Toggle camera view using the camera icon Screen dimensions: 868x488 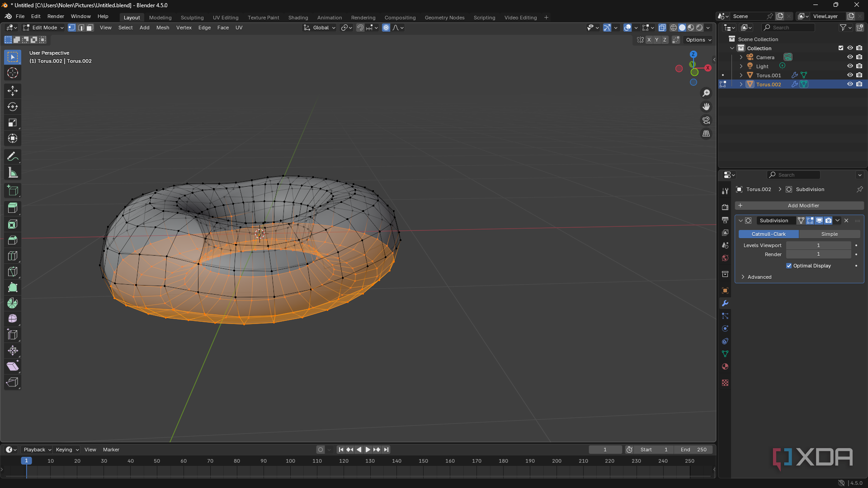click(x=706, y=120)
